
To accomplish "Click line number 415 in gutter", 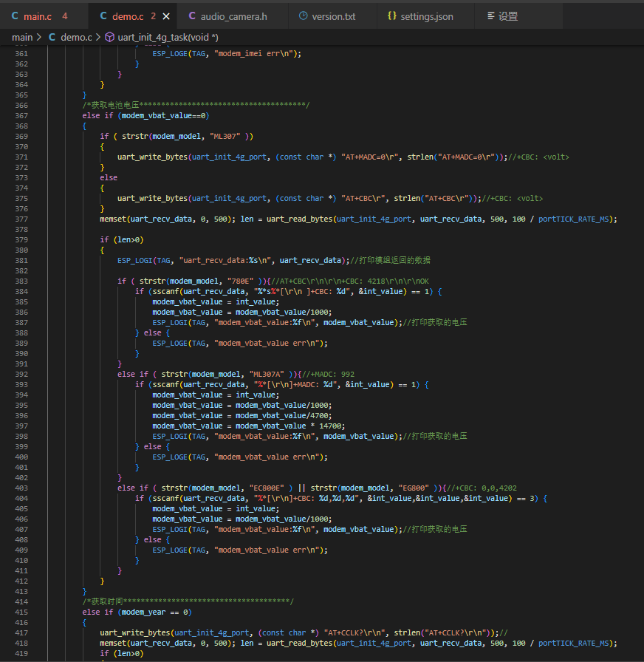I will point(21,612).
